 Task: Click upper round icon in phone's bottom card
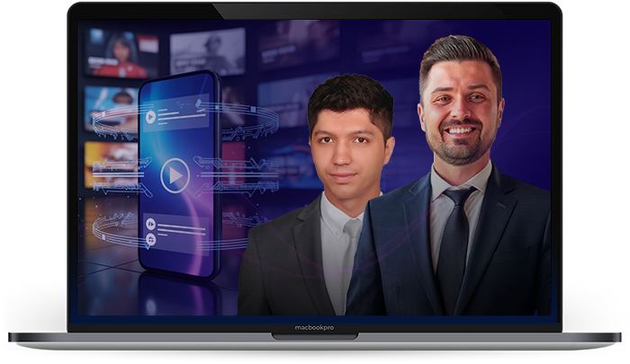coord(150,224)
